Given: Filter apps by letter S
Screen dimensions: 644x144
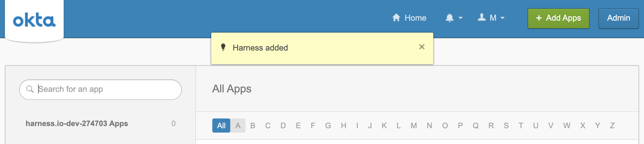Looking at the screenshot, I should [x=506, y=126].
